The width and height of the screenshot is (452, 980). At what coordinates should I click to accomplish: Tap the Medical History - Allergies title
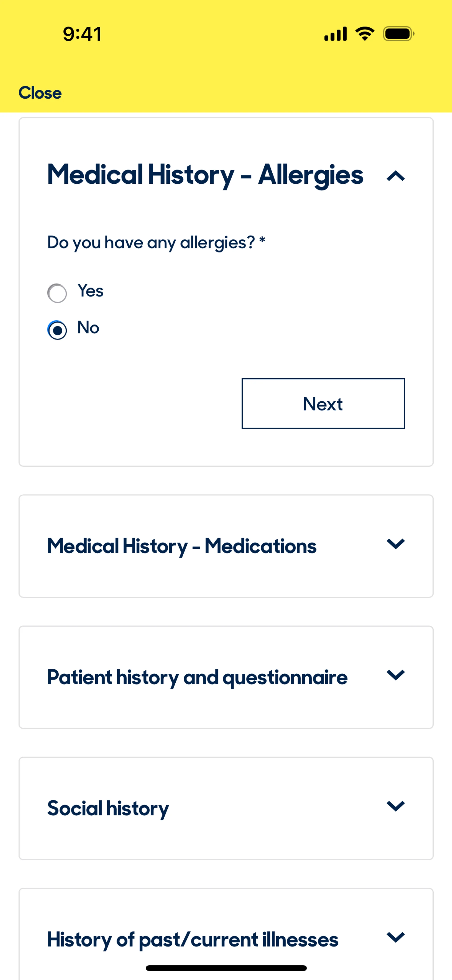coord(205,175)
